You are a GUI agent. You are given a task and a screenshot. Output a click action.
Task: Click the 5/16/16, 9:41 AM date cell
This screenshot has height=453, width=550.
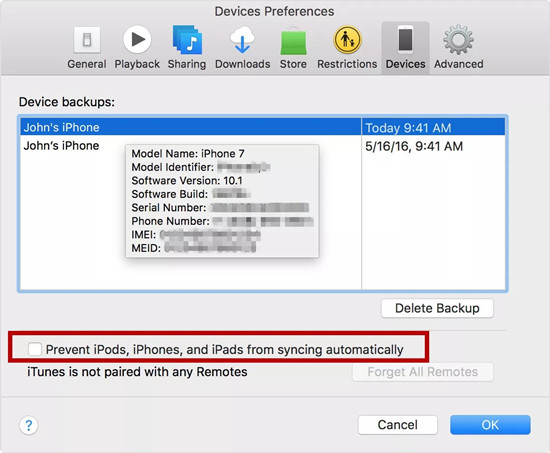coord(434,146)
